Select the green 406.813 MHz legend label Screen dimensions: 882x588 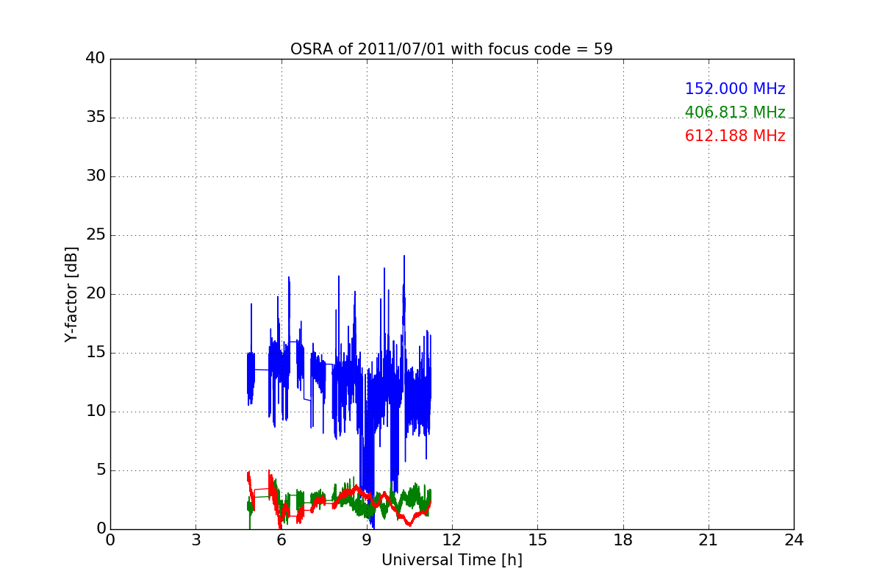pyautogui.click(x=735, y=112)
